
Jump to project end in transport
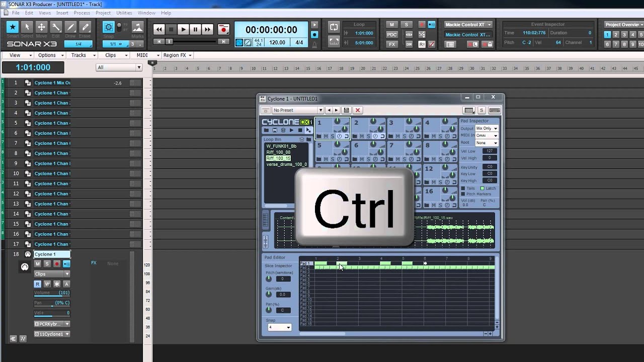point(224,42)
